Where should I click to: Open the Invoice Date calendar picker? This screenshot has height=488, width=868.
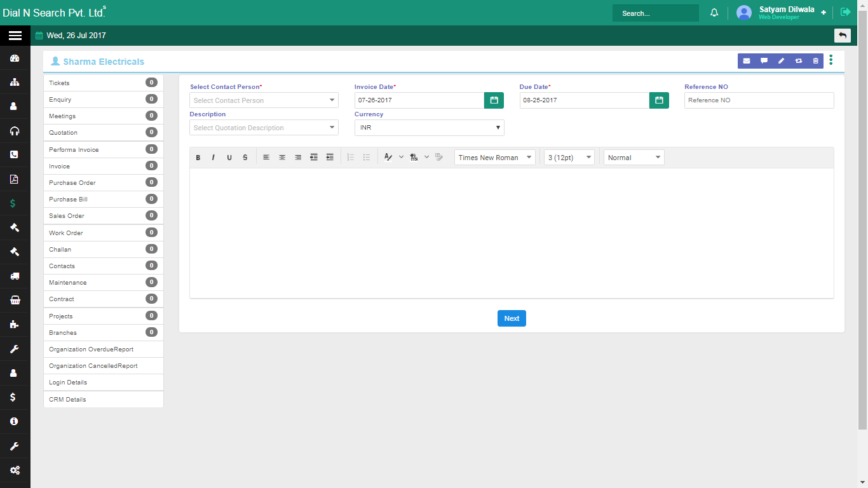coord(494,100)
